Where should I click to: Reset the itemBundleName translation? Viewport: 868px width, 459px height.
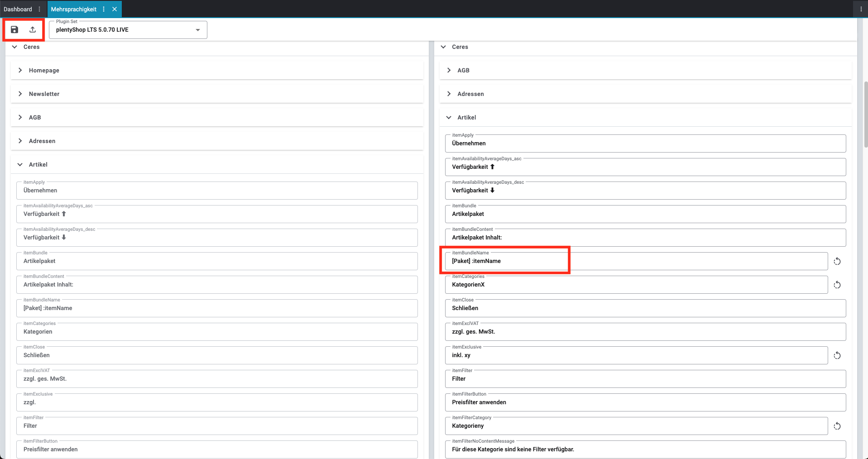tap(837, 261)
